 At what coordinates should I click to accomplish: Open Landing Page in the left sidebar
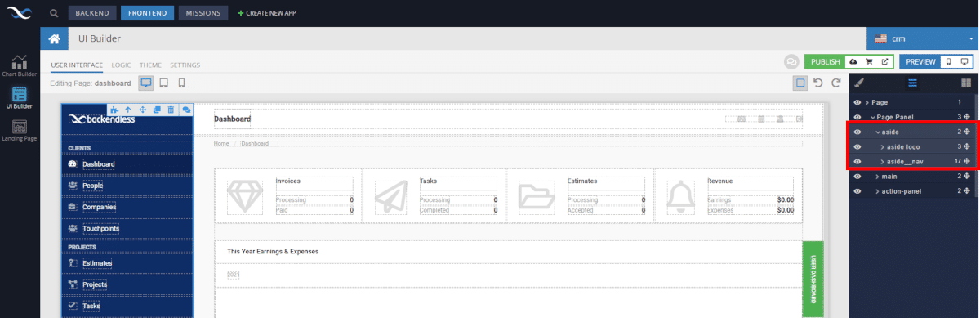pyautogui.click(x=20, y=131)
